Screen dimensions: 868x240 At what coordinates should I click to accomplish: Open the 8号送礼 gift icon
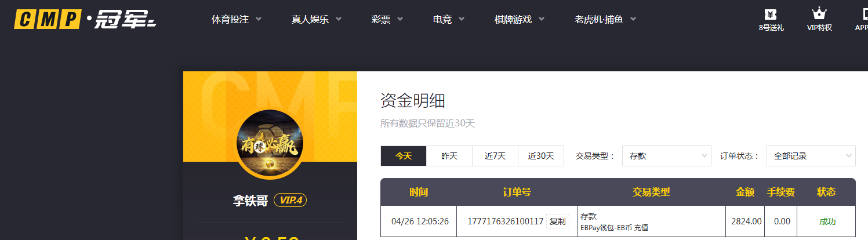(771, 20)
